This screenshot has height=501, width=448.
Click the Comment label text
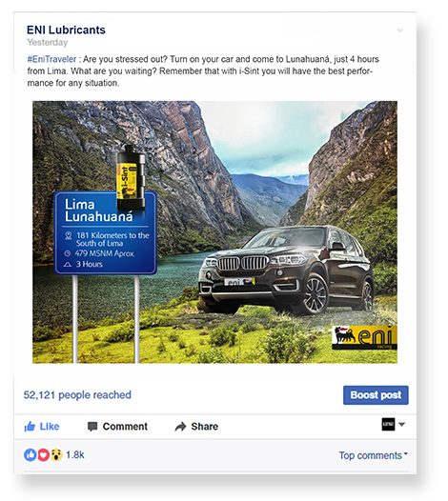(x=125, y=427)
